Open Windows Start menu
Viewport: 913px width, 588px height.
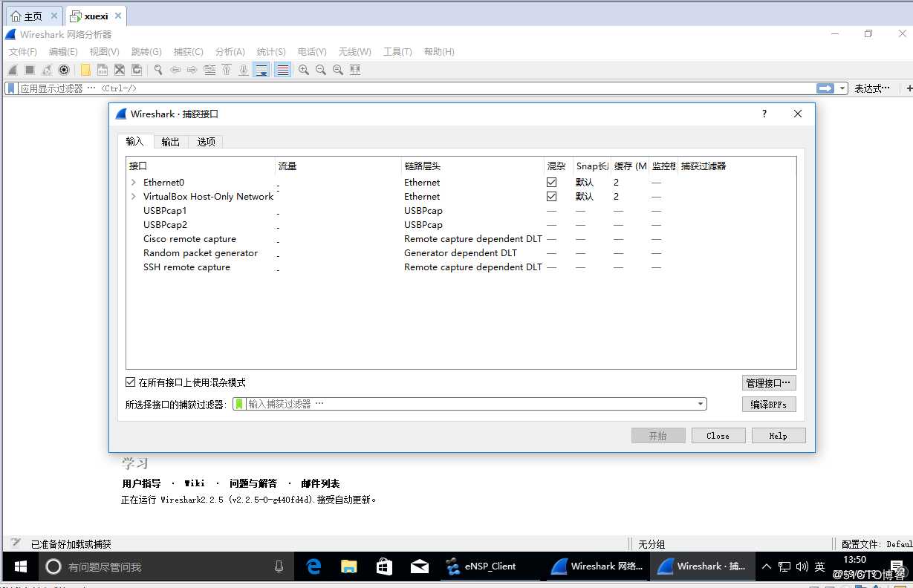[x=21, y=566]
